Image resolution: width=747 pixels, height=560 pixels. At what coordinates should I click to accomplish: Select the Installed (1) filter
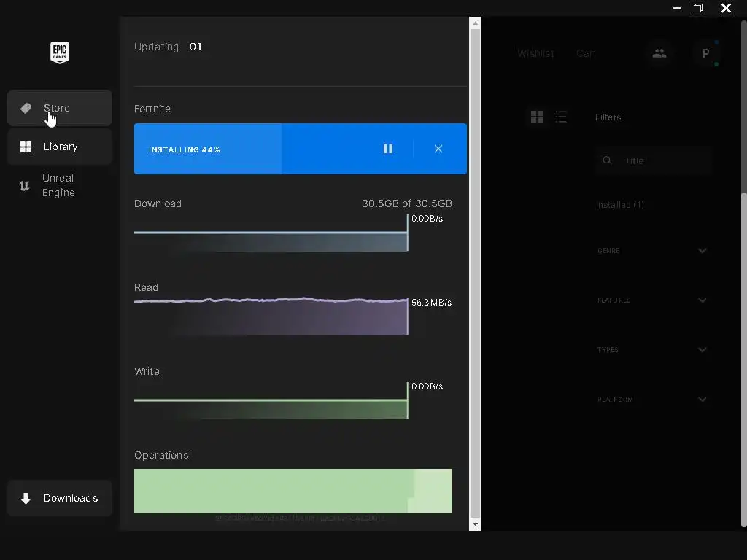(620, 205)
